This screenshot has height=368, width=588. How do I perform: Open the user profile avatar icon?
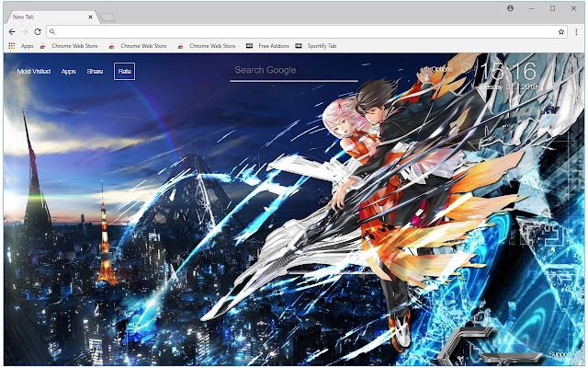pyautogui.click(x=511, y=8)
